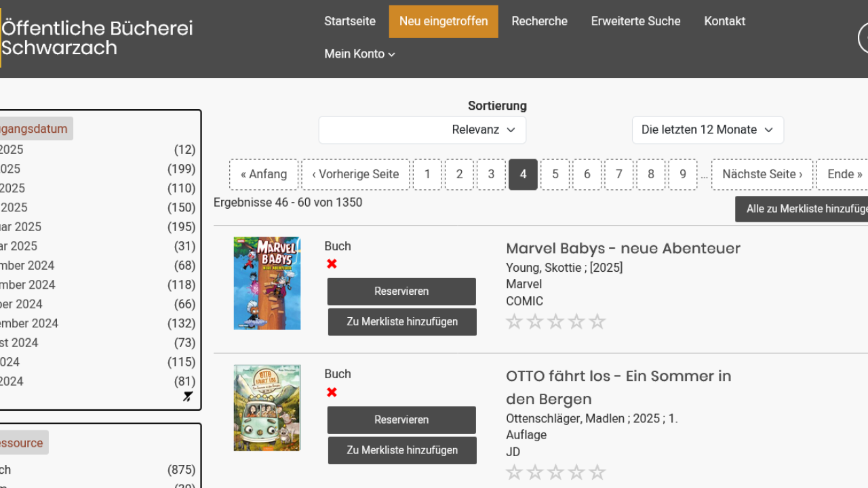Go to Startseite

pos(350,21)
